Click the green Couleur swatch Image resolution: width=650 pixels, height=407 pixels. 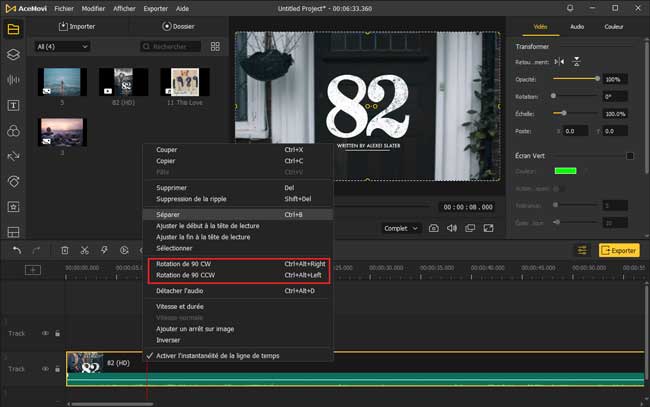point(567,171)
